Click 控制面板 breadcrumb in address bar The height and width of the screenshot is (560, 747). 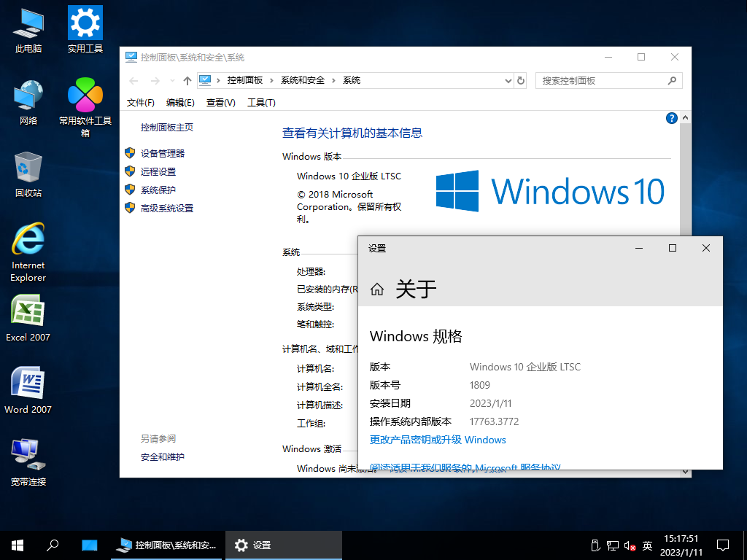tap(245, 80)
